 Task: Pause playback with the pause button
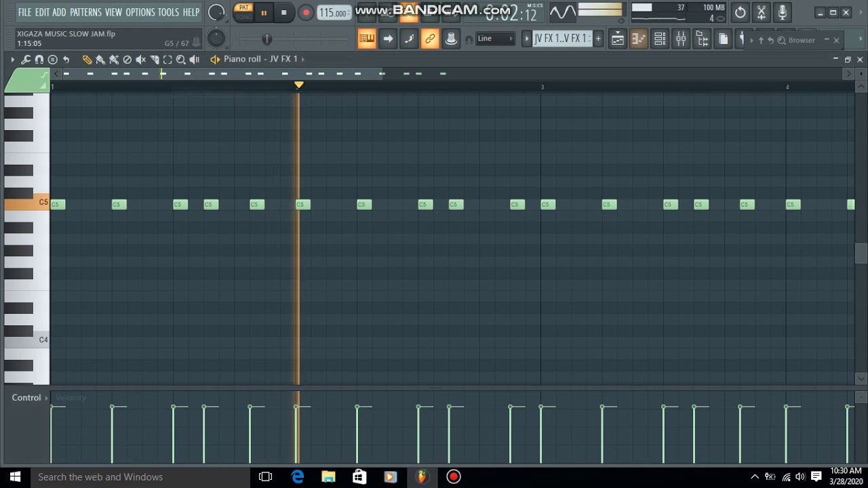(263, 12)
